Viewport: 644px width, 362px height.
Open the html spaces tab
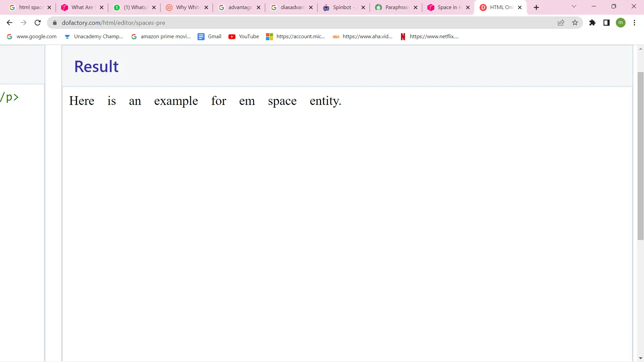tap(29, 7)
